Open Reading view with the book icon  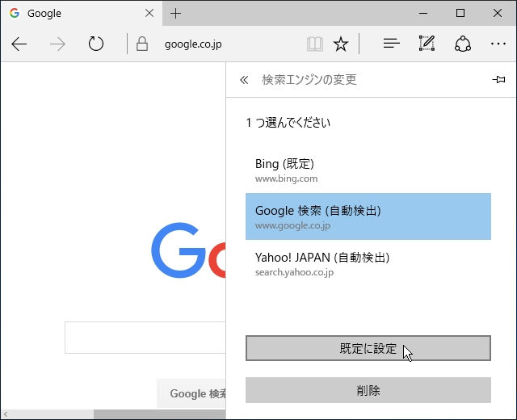315,44
